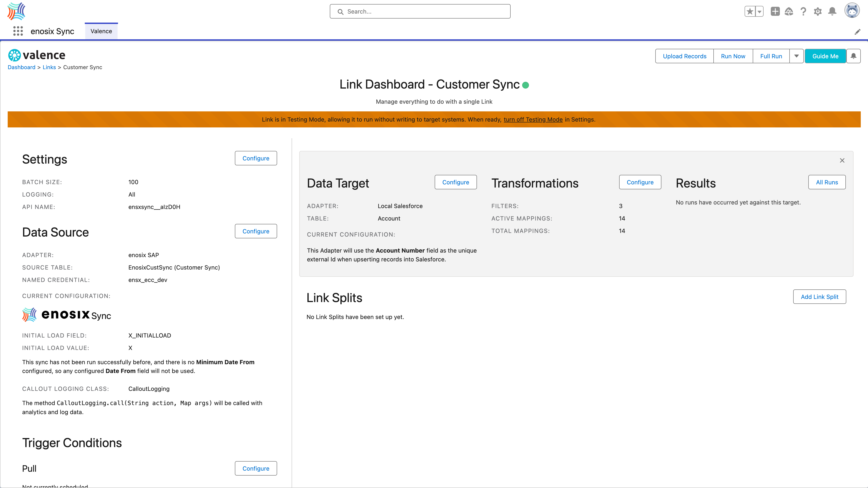This screenshot has width=868, height=488.
Task: Click the user profile avatar icon
Action: (852, 11)
